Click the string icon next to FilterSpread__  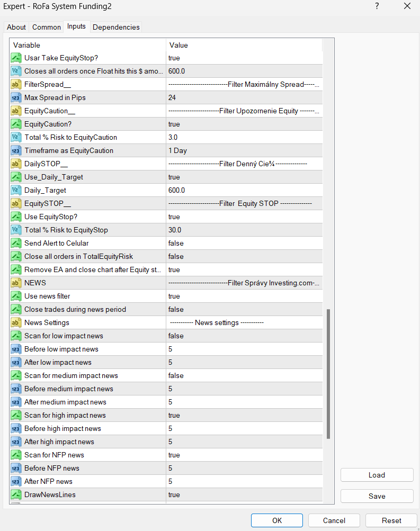(x=16, y=84)
